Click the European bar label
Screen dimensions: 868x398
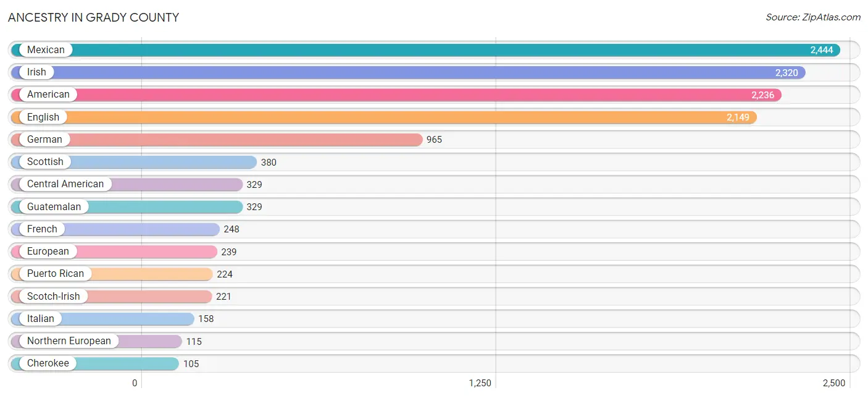click(x=48, y=252)
